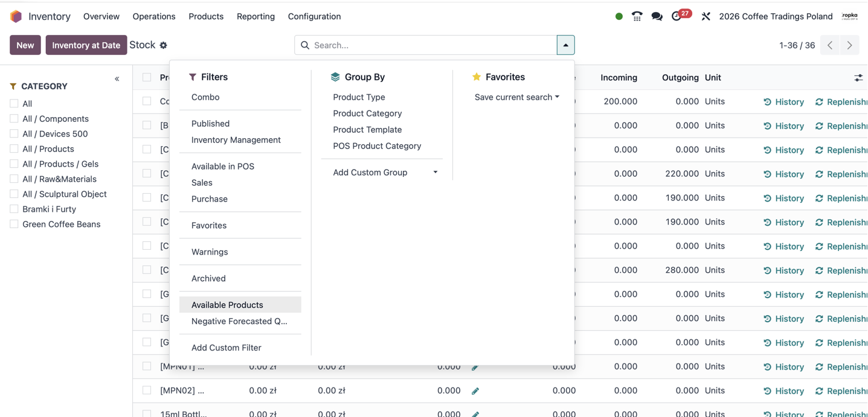
Task: Open the developer tools wrench icon
Action: 706,16
